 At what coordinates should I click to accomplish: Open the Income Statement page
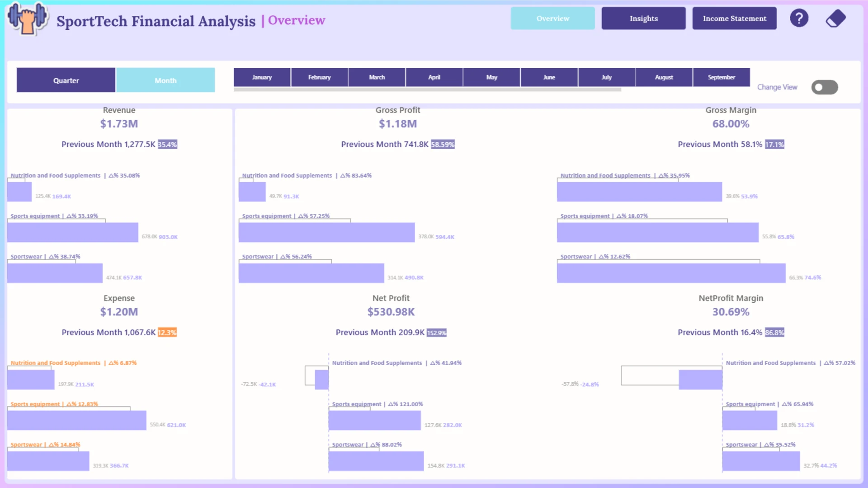734,19
